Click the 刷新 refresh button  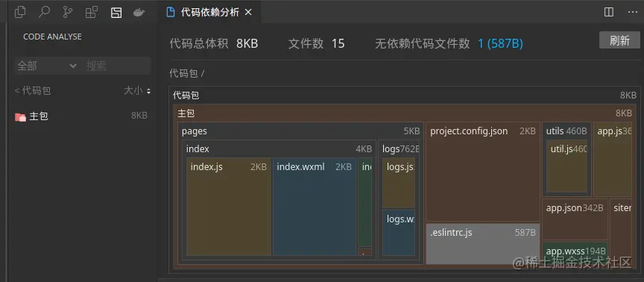(619, 40)
